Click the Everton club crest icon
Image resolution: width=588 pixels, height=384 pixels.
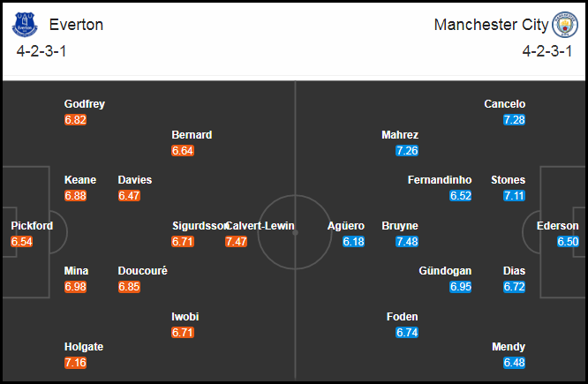pyautogui.click(x=25, y=25)
